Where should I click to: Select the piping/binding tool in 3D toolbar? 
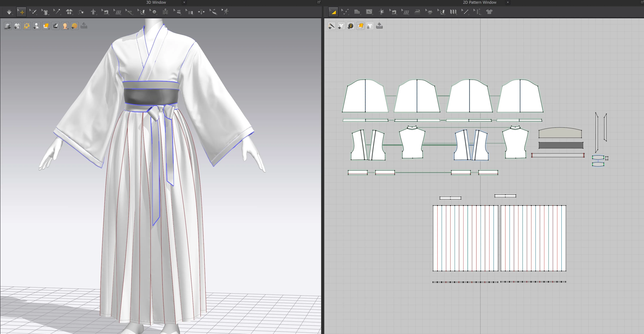click(189, 12)
